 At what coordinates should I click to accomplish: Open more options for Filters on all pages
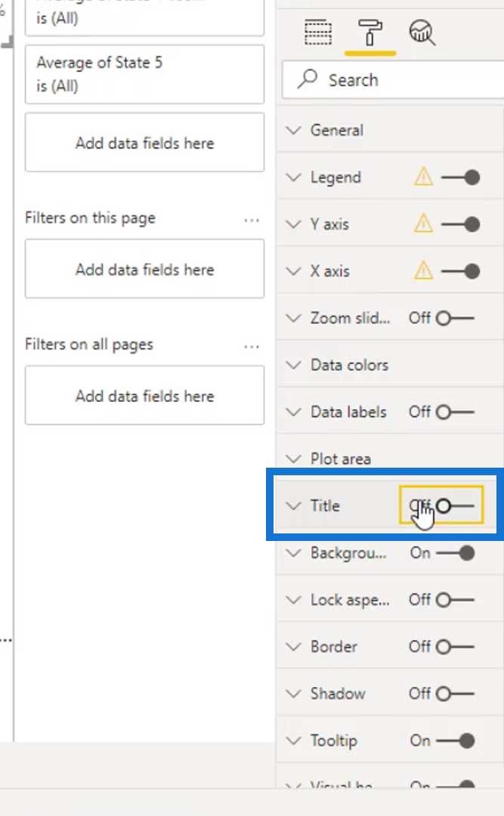point(252,347)
